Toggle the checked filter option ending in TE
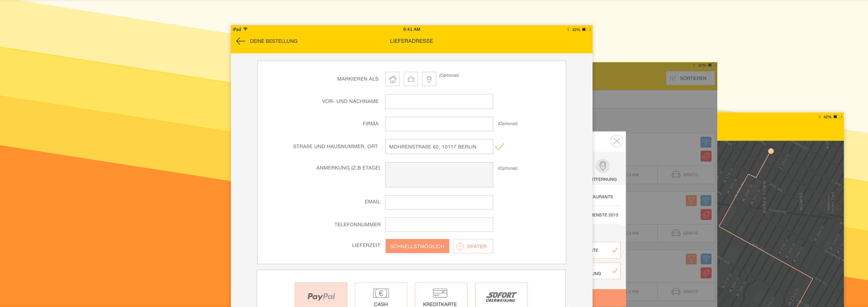The width and height of the screenshot is (868, 307). pos(606,250)
